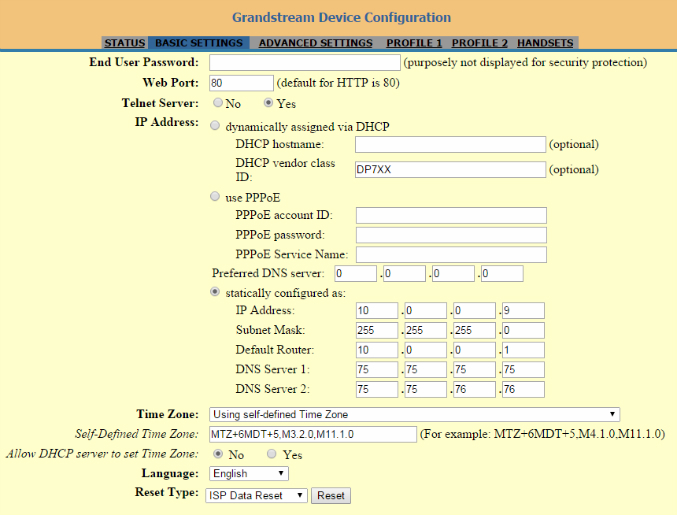Select statically configured as option
The height and width of the screenshot is (515, 677).
click(215, 292)
